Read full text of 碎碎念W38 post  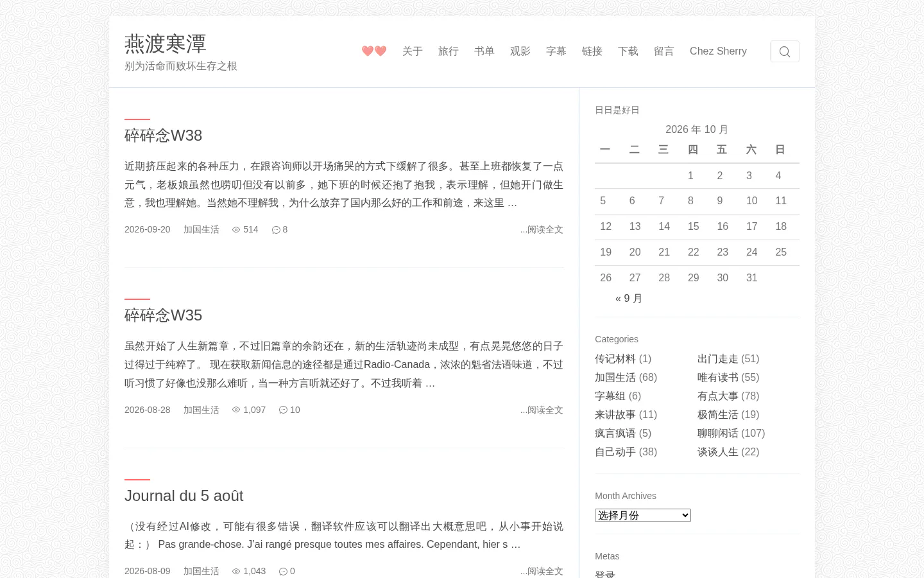[542, 230]
